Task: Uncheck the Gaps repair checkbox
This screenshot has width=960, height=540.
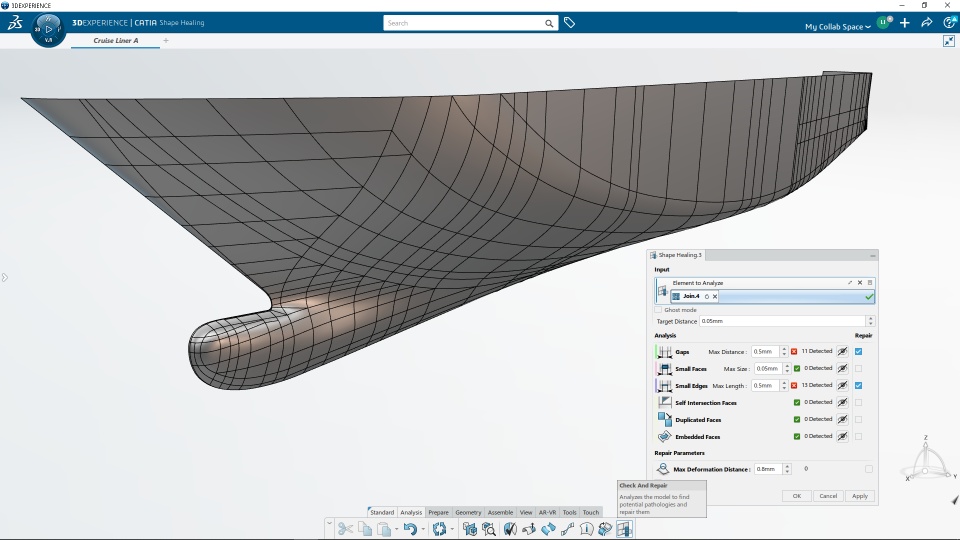Action: [858, 351]
